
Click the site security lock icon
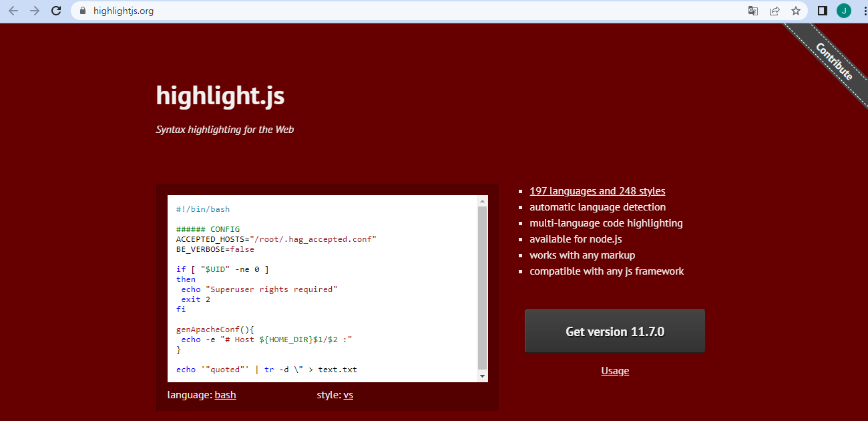click(81, 11)
